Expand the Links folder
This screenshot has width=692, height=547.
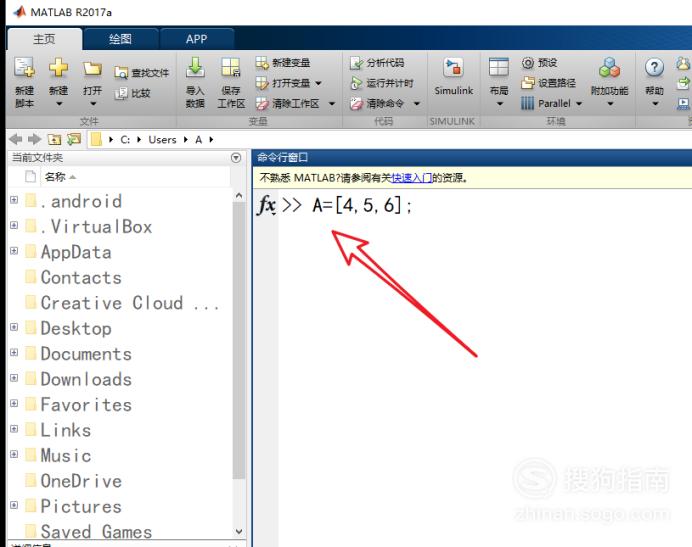14,429
